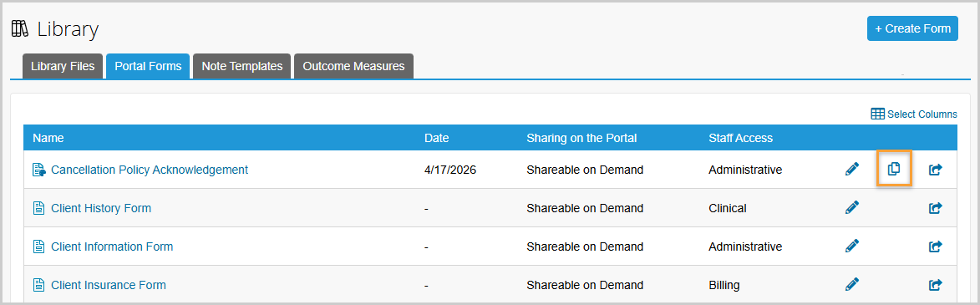Click the pencil icon for Client History Form
This screenshot has width=980, height=305.
point(852,207)
